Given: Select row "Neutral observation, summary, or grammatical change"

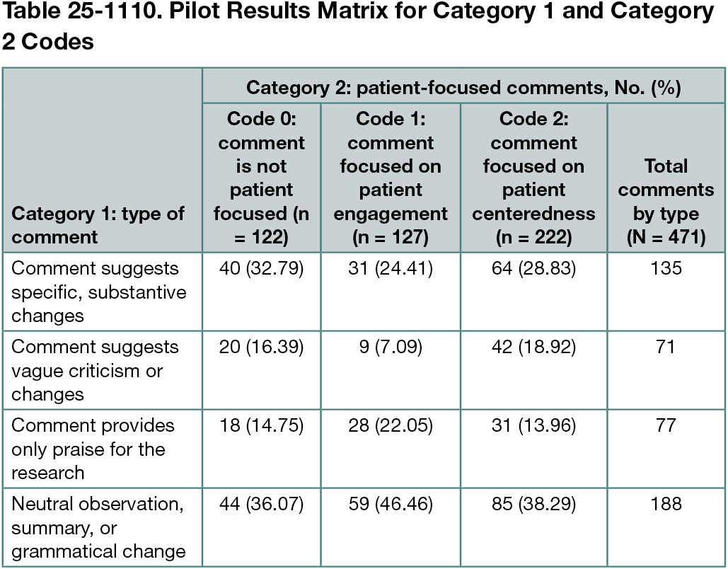Looking at the screenshot, I should click(99, 527).
